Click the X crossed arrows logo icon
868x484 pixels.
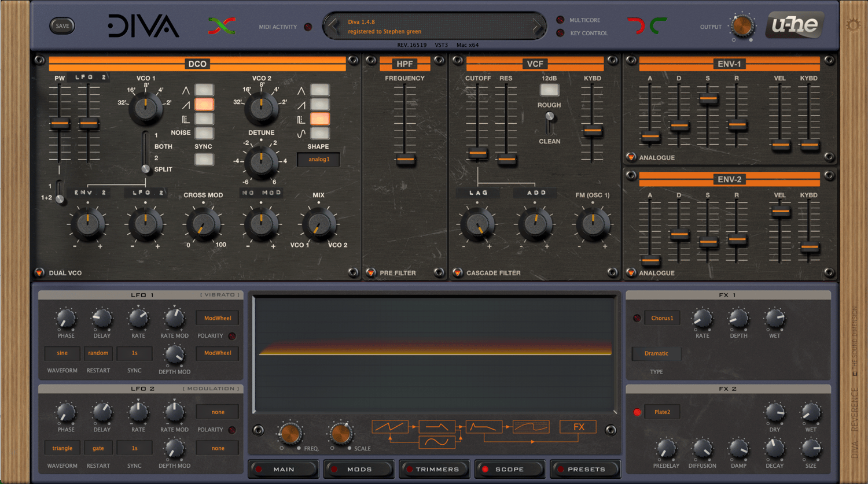click(222, 26)
